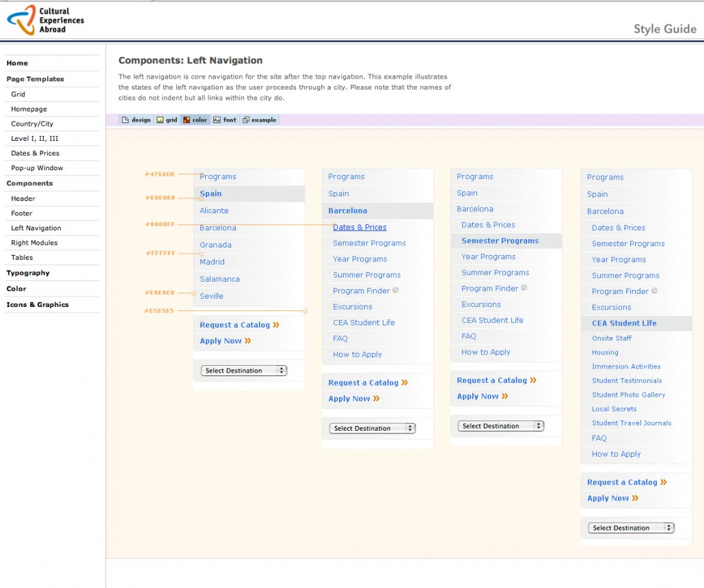Click the Student Photo Gallery link
This screenshot has width=704, height=588.
tap(628, 395)
